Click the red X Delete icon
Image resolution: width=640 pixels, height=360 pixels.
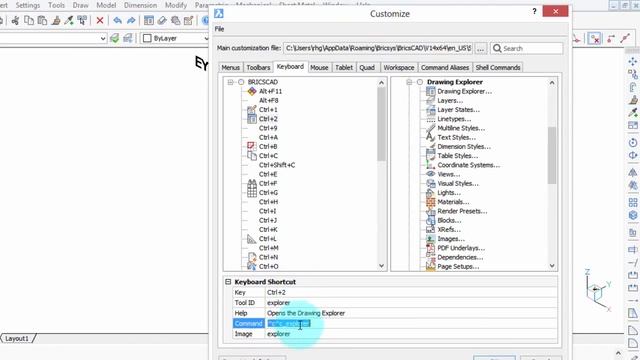click(100, 20)
